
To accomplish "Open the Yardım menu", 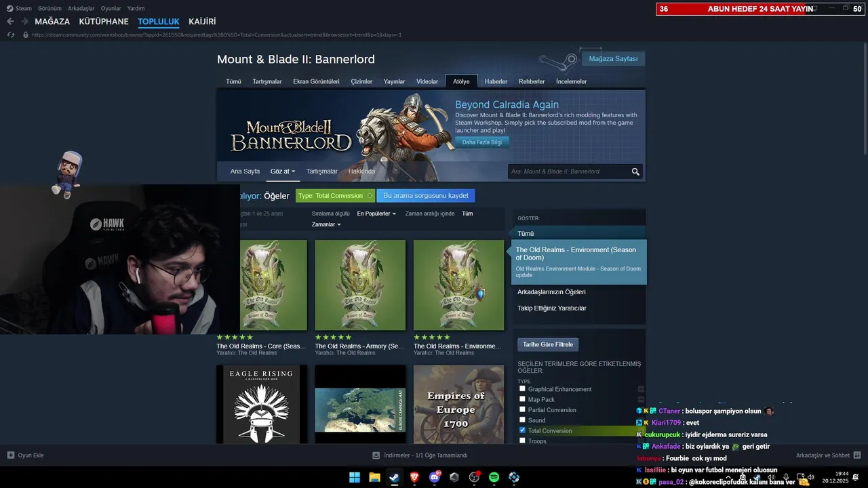I will 136,8.
